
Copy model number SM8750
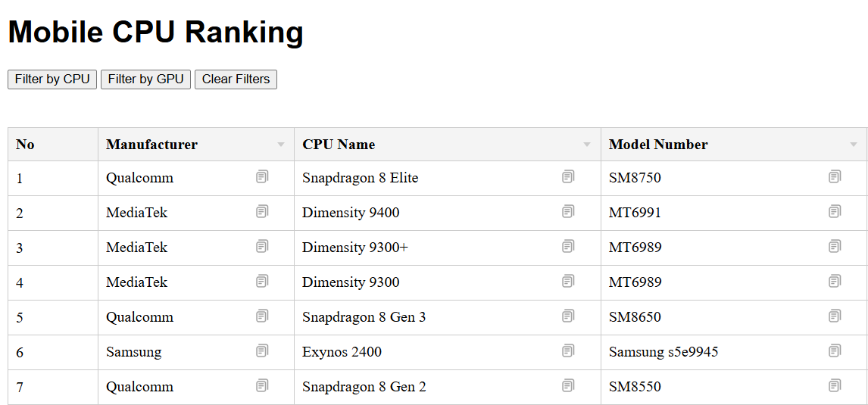pyautogui.click(x=835, y=177)
